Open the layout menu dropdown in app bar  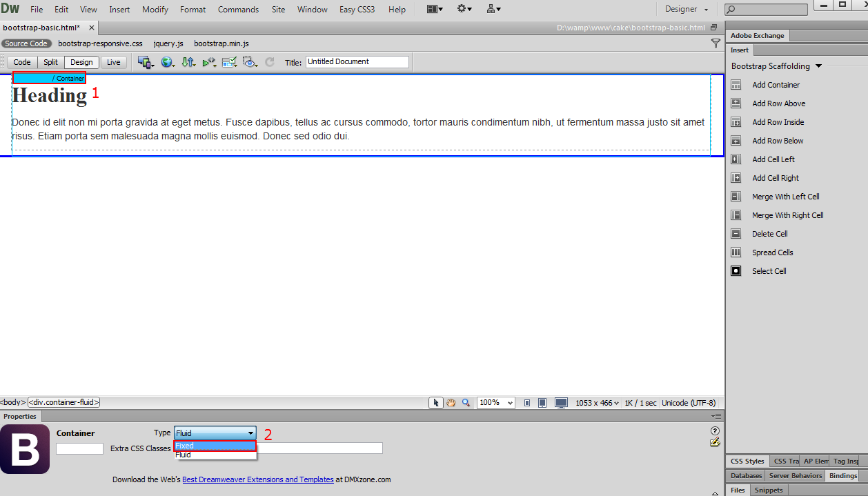[435, 10]
